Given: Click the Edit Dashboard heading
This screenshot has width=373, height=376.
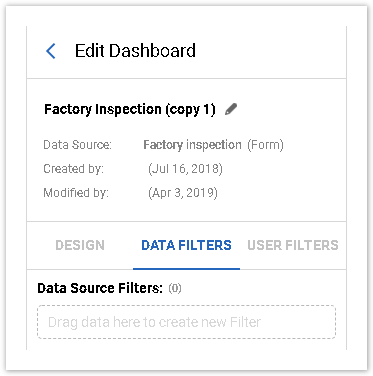Looking at the screenshot, I should (x=135, y=51).
